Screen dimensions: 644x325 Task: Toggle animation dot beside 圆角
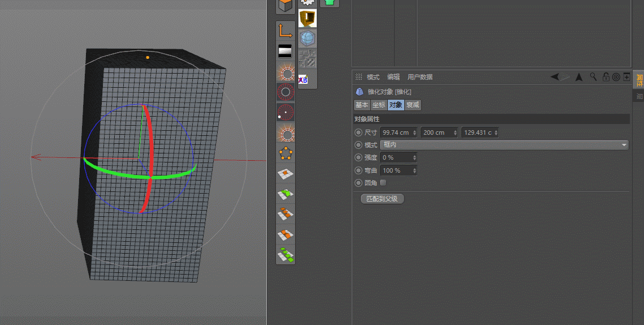pos(358,183)
